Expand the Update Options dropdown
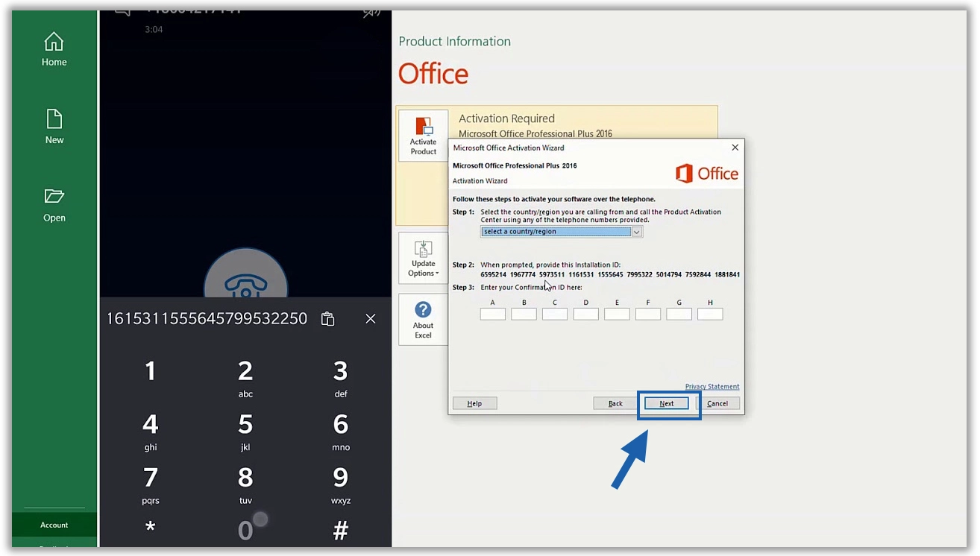Viewport: 980px width, 556px height. coord(423,258)
